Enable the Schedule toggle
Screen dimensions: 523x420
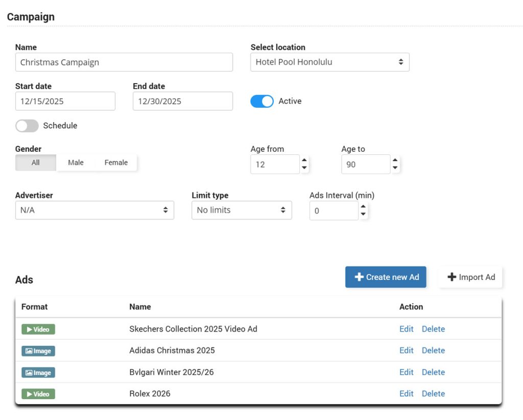click(27, 126)
